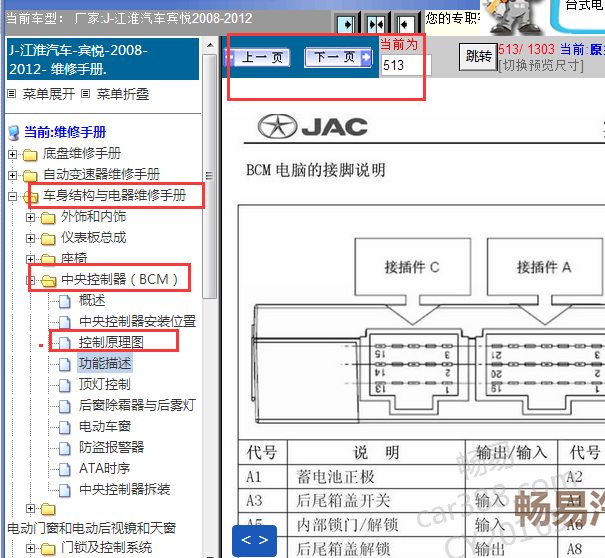Image resolution: width=605 pixels, height=558 pixels.
Task: Click the page icon beside 防盗报警器
Action: point(65,448)
